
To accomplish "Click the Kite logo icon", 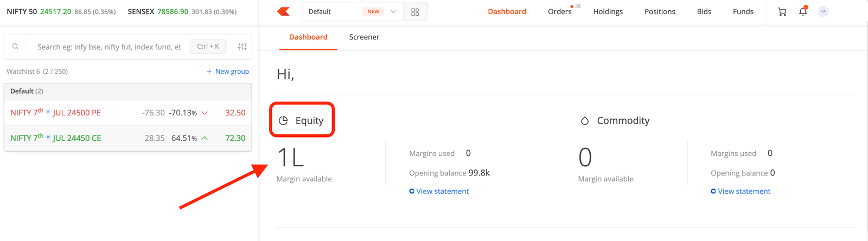I will (x=283, y=11).
